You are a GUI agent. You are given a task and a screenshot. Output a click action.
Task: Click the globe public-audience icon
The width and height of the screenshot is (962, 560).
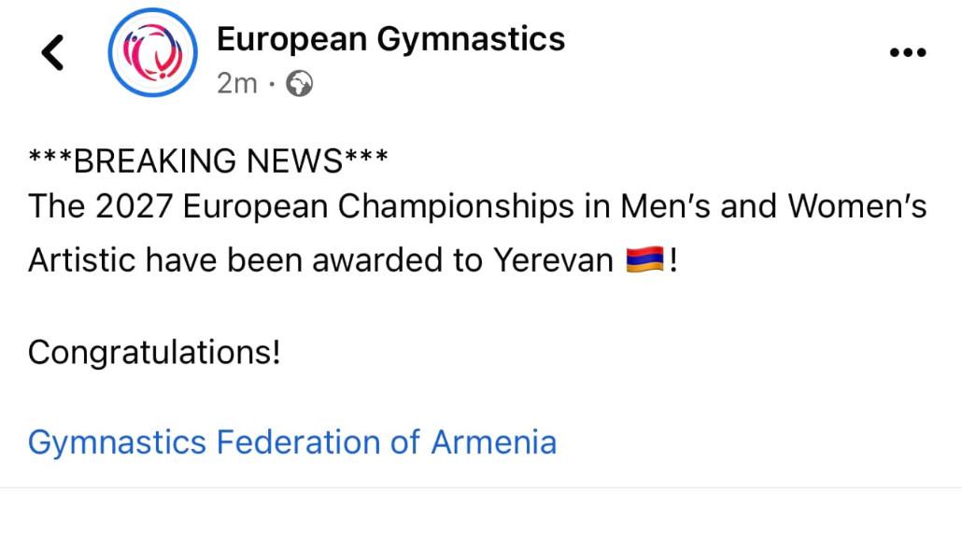299,84
